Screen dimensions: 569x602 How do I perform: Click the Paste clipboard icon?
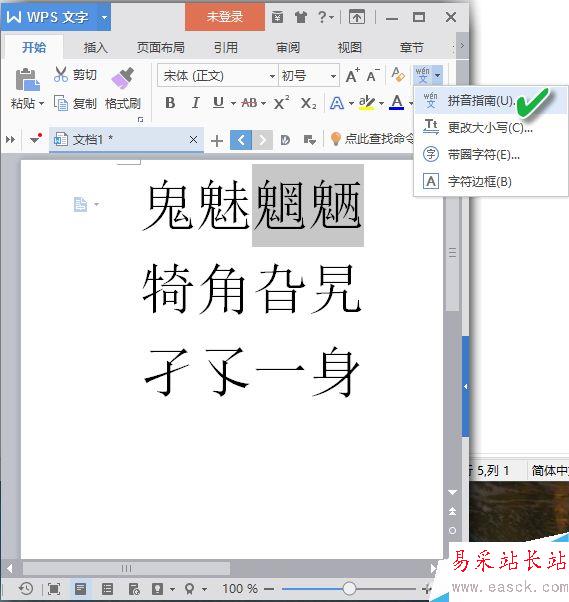[27, 79]
